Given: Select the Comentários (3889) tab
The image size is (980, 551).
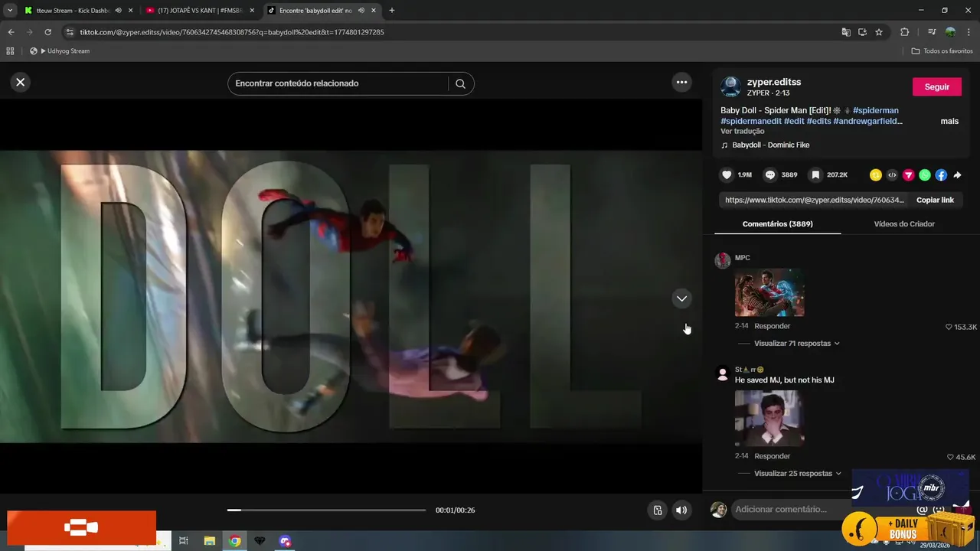Looking at the screenshot, I should coord(777,223).
